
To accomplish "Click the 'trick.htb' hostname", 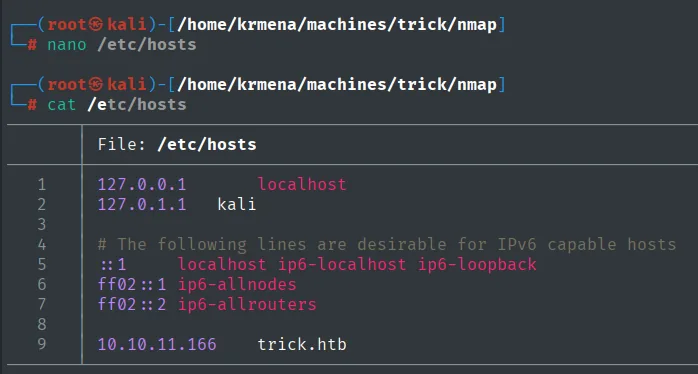I will coord(302,345).
